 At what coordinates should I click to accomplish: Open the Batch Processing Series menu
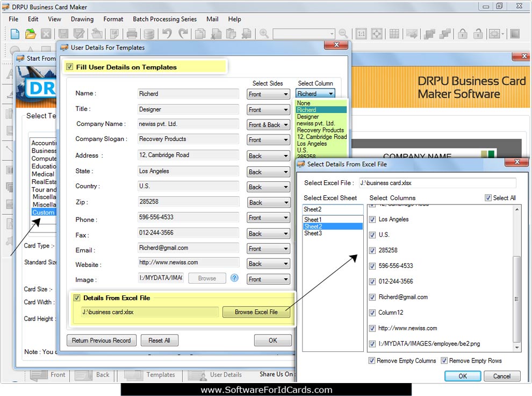click(164, 19)
